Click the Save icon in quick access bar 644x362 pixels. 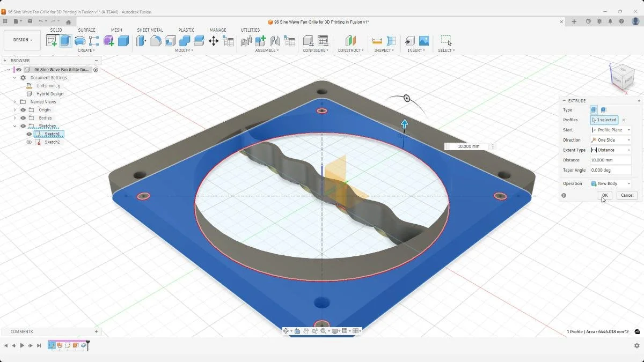(30, 21)
